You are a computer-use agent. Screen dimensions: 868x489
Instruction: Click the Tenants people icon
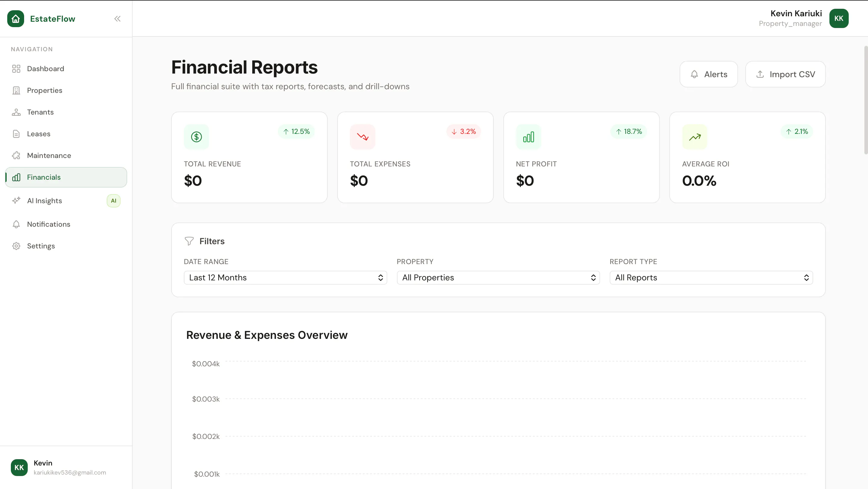(16, 112)
